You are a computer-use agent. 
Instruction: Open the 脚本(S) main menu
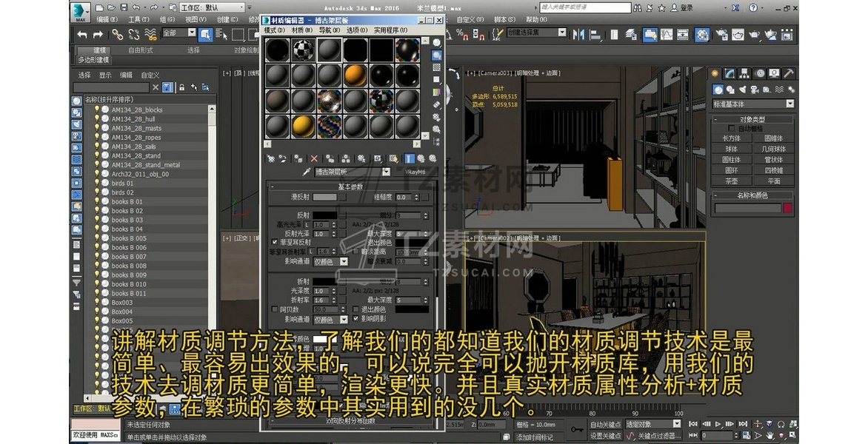pos(505,19)
